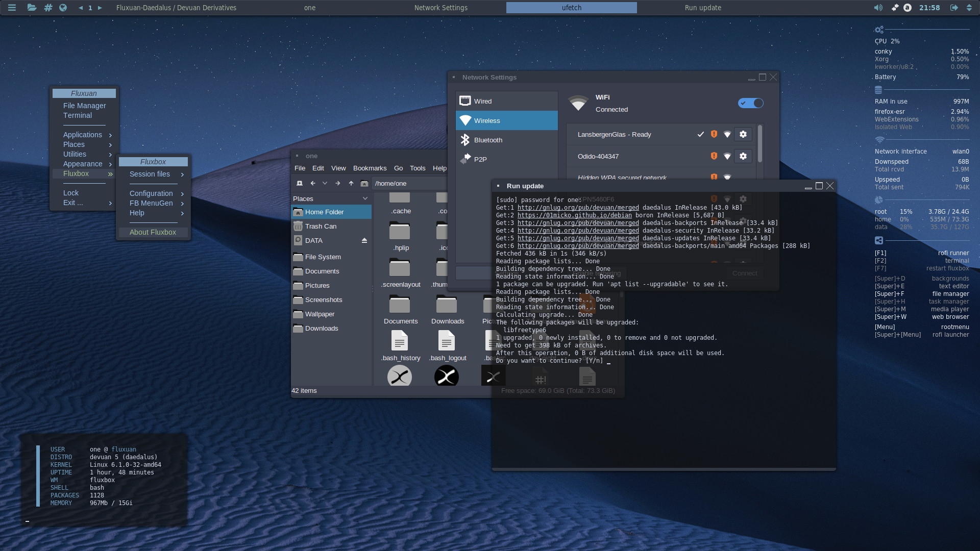Image resolution: width=980 pixels, height=551 pixels.
Task: Select File Manager from Fluxuan root menu
Action: [84, 106]
